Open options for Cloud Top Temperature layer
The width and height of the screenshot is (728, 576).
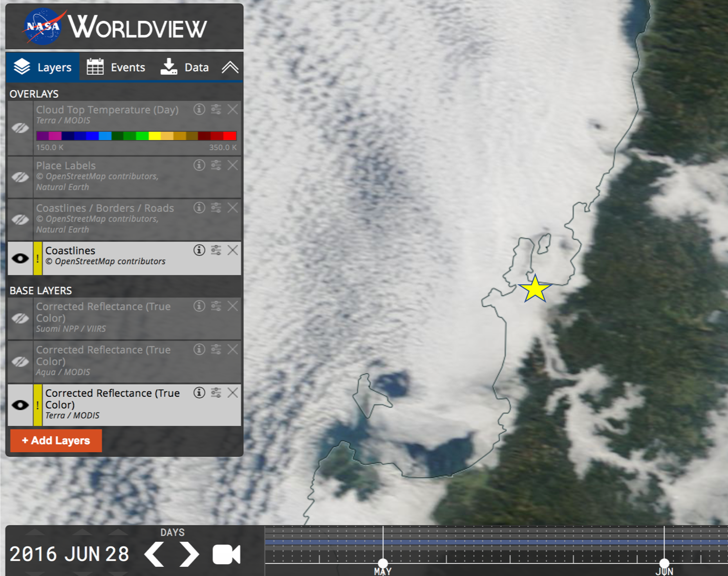pyautogui.click(x=216, y=109)
